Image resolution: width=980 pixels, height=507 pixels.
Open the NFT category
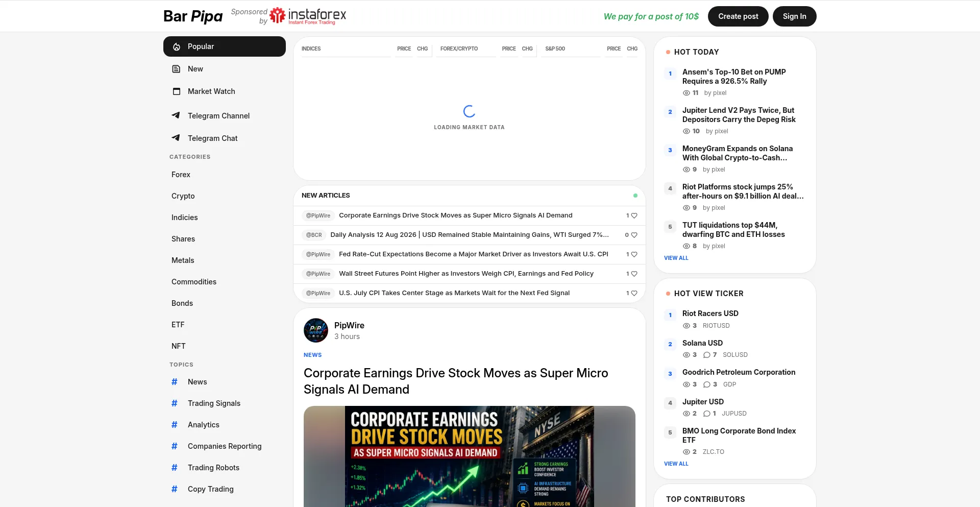(179, 346)
